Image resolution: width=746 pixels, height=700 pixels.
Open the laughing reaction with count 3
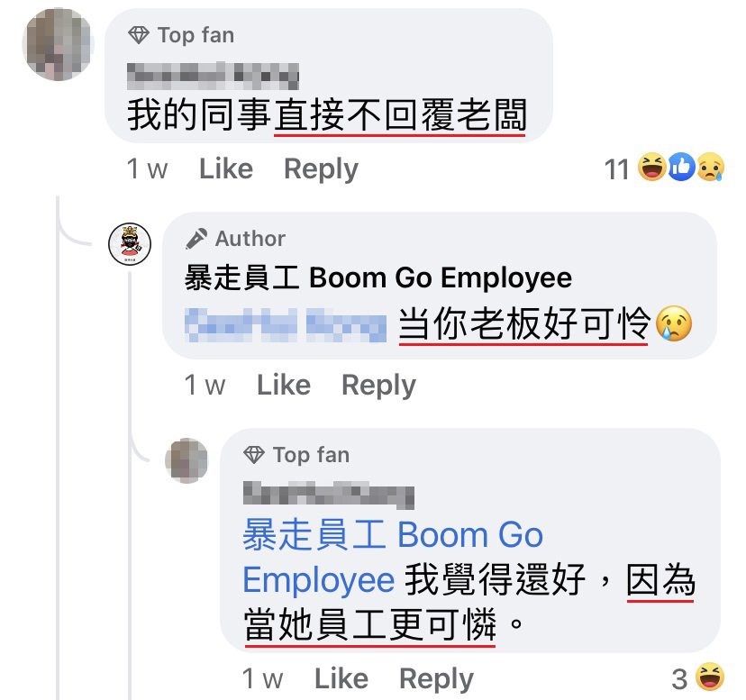pos(710,677)
